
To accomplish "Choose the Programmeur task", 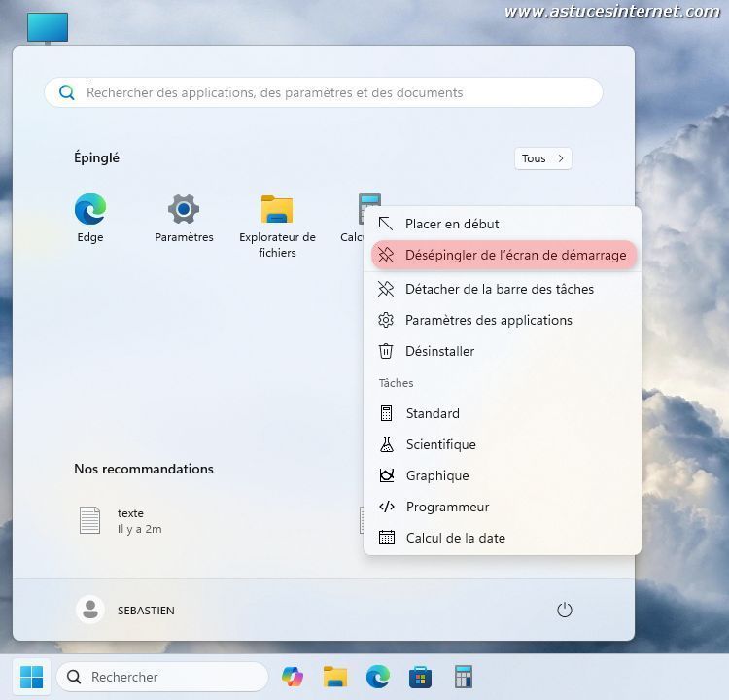I will (x=447, y=507).
